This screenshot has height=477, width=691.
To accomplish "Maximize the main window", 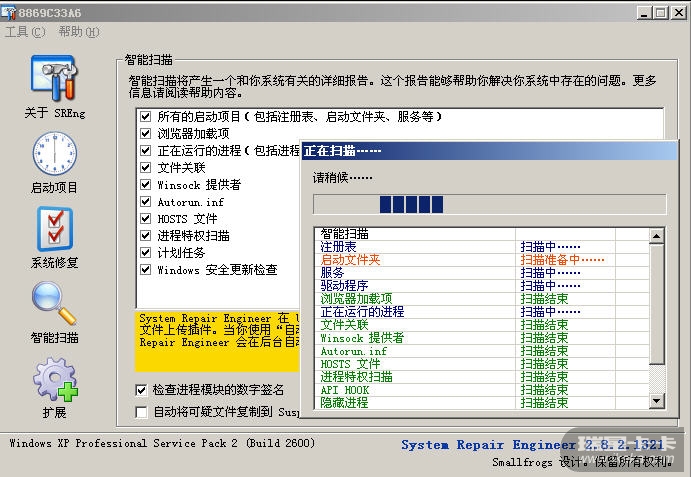I will [661, 13].
